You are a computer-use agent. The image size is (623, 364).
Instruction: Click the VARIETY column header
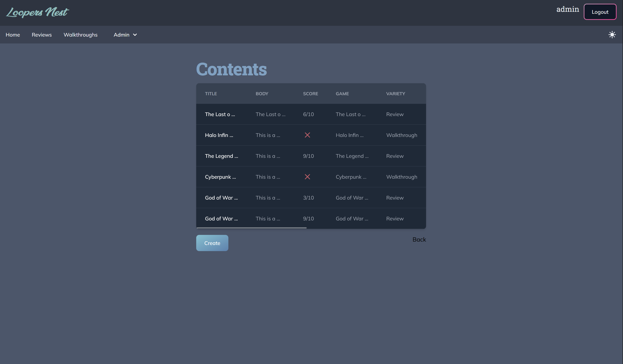pyautogui.click(x=395, y=94)
